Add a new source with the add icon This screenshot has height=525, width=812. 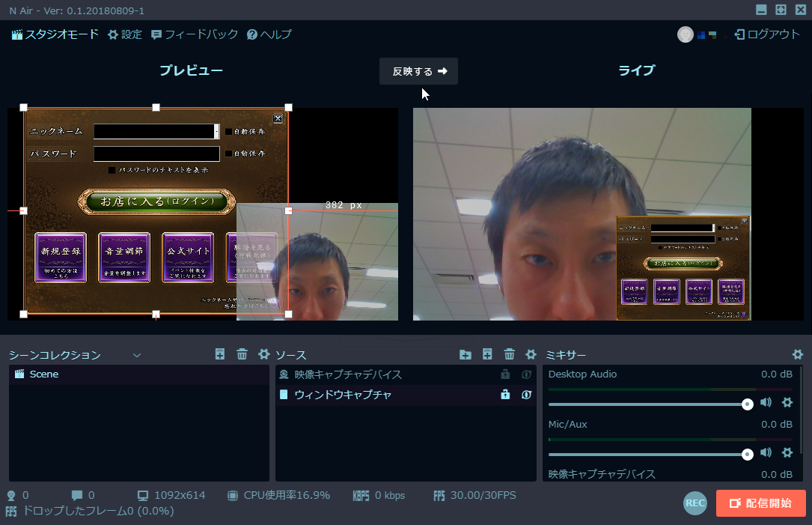point(487,353)
